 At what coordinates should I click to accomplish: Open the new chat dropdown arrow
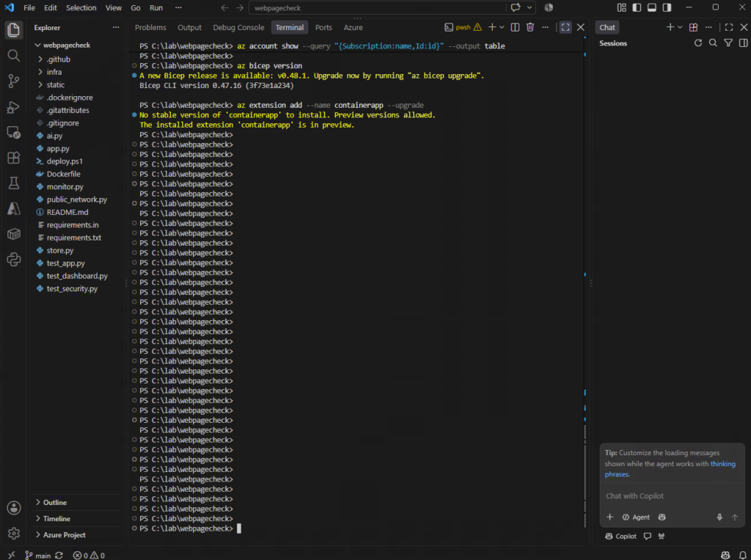[x=680, y=27]
